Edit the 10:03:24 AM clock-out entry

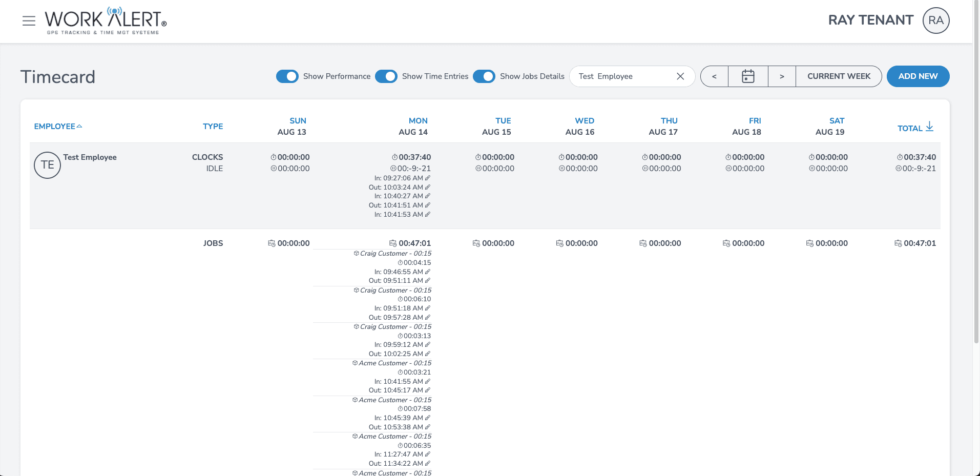tap(428, 188)
